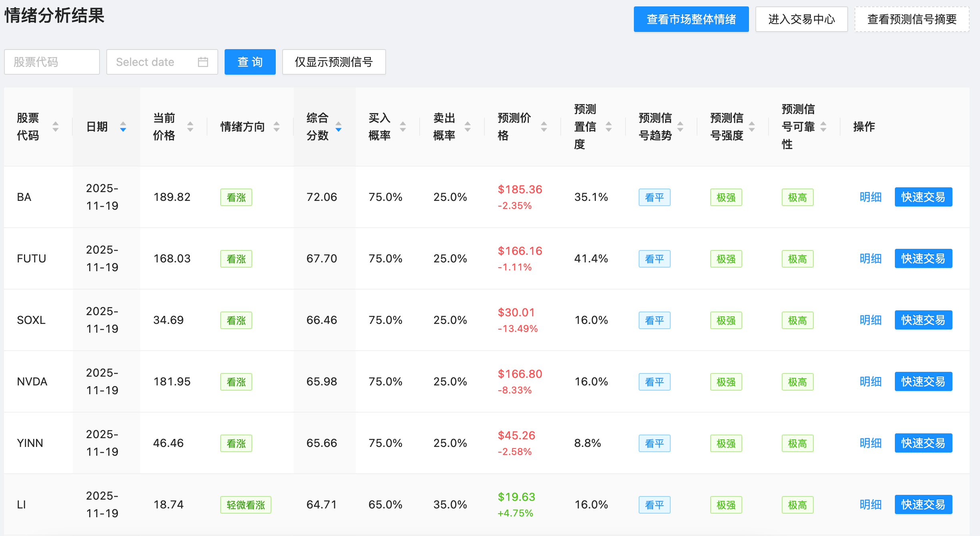This screenshot has width=980, height=536.
Task: Click the 查看市场整体情绪 button
Action: [691, 19]
